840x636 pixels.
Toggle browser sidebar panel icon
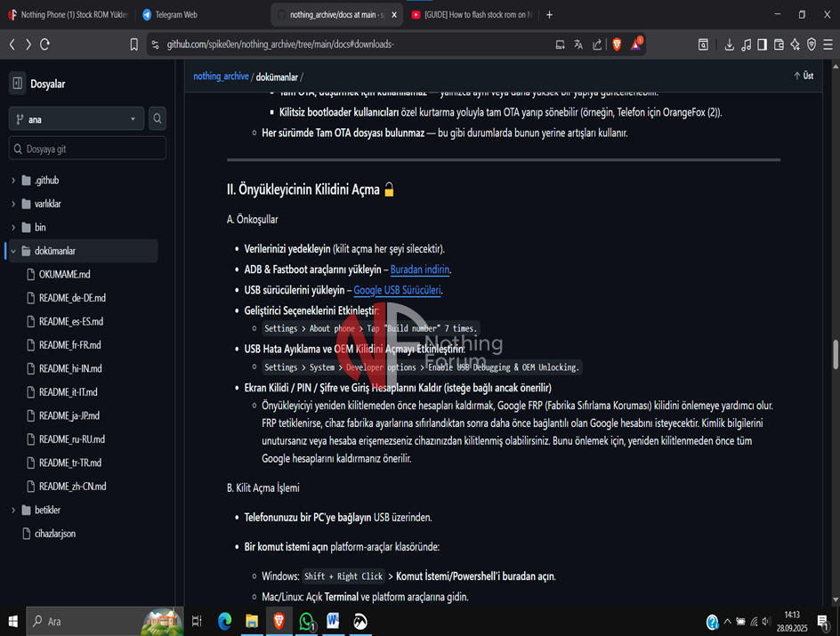coord(762,44)
